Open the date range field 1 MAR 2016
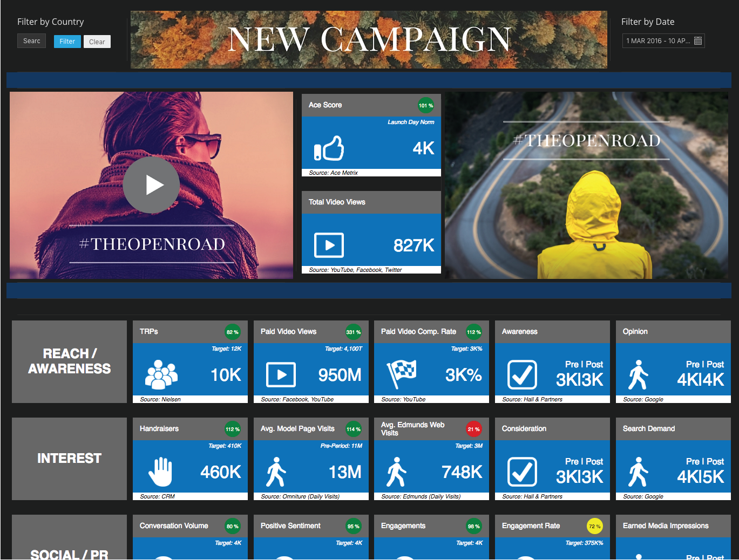Screen dimensions: 739x560 click(x=657, y=41)
